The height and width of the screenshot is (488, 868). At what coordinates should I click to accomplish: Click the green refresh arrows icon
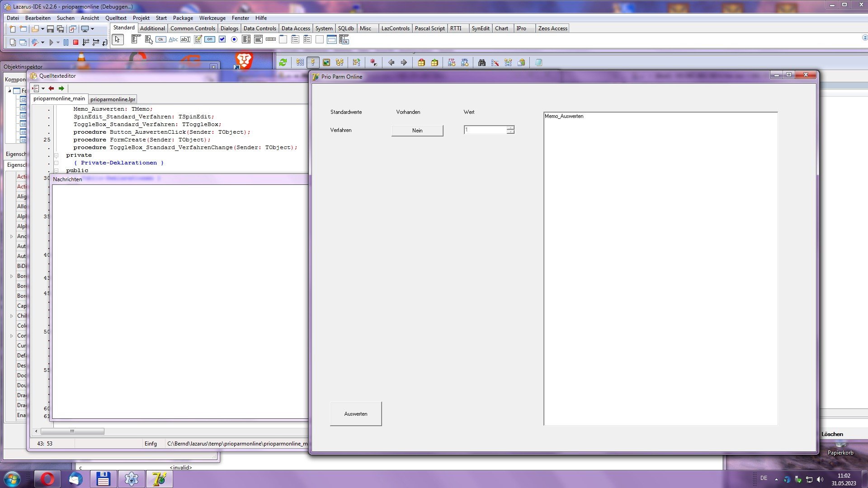(x=283, y=63)
